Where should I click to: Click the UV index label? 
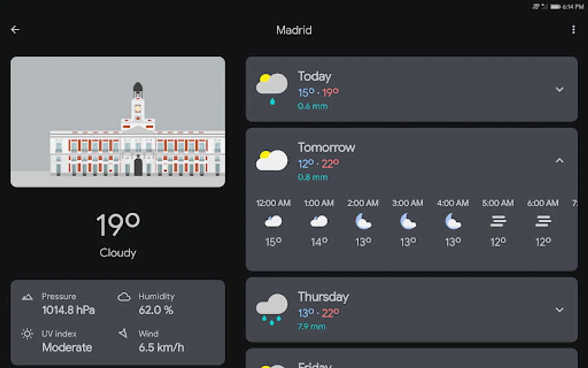(x=59, y=334)
